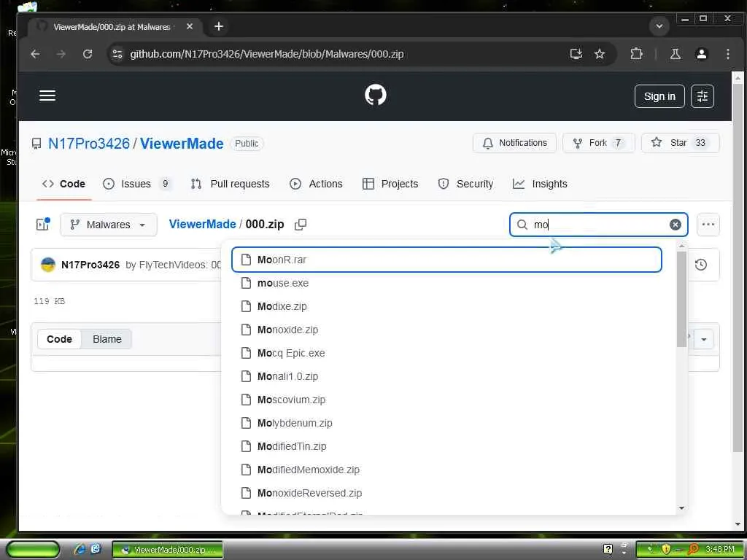Open the Pull requests tab
The image size is (747, 560).
[x=231, y=184]
